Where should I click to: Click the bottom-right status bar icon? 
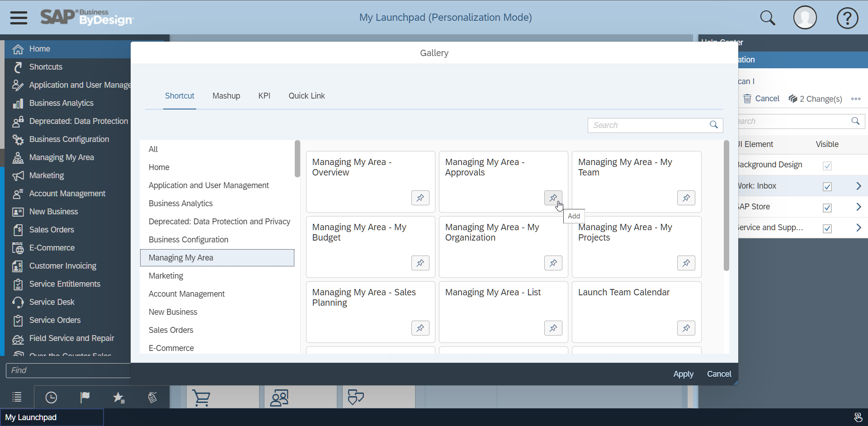858,417
